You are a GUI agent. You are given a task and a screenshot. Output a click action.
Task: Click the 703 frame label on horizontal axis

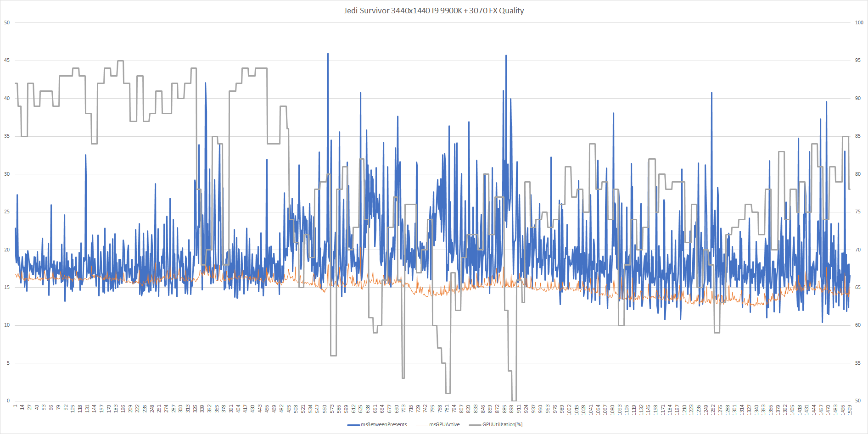[404, 408]
